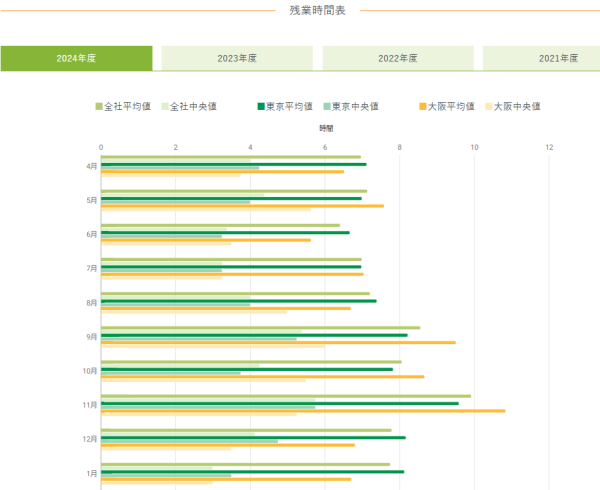Select the 2024年度 tab
This screenshot has height=490, width=600.
pos(77,58)
